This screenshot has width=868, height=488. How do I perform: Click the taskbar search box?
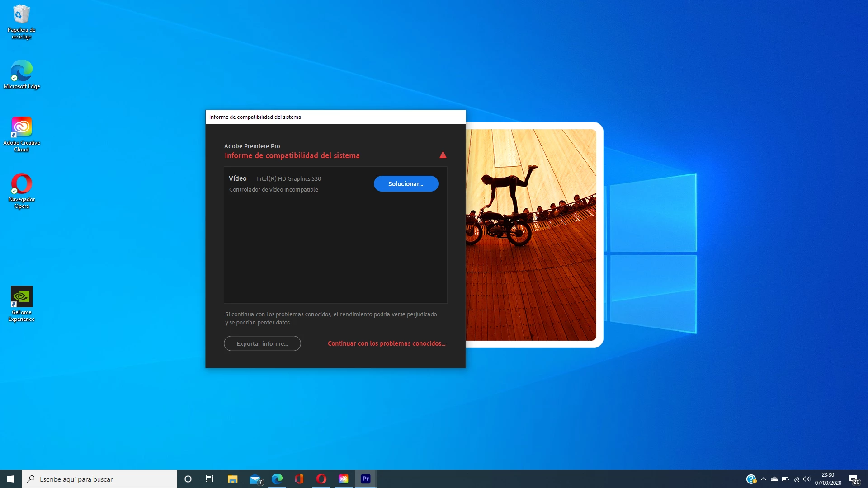[99, 479]
